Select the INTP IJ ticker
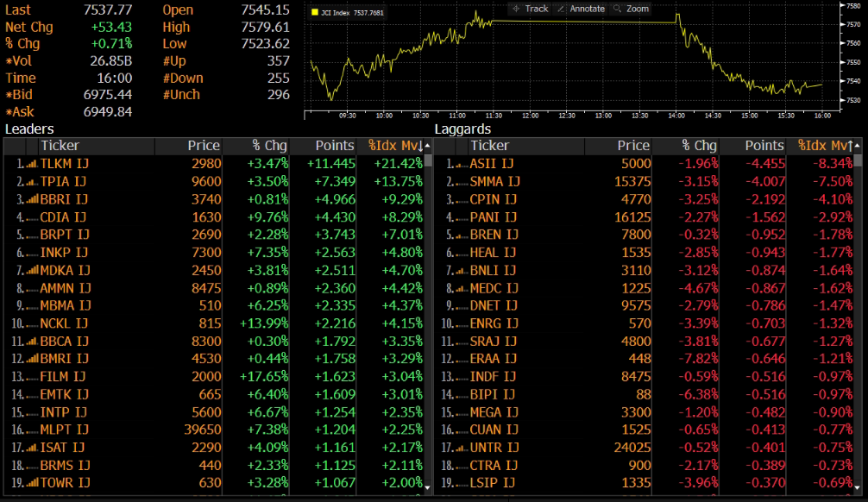This screenshot has height=502, width=868. (x=63, y=412)
